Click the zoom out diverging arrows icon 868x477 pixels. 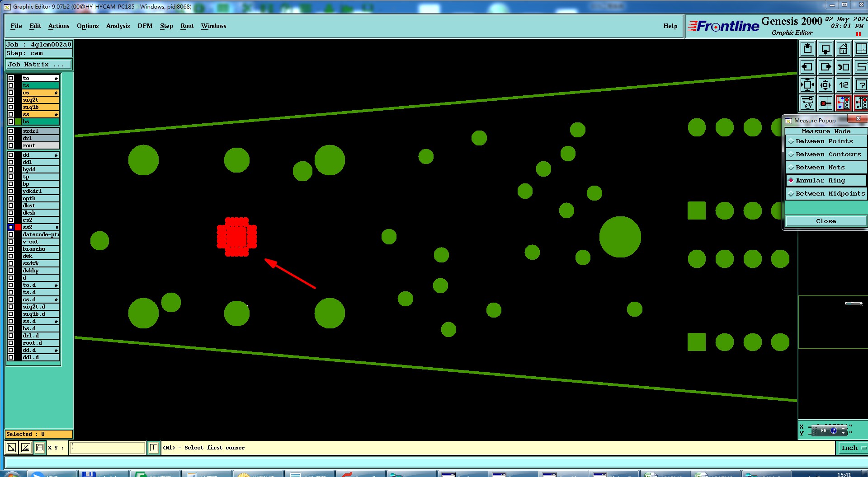pyautogui.click(x=826, y=85)
